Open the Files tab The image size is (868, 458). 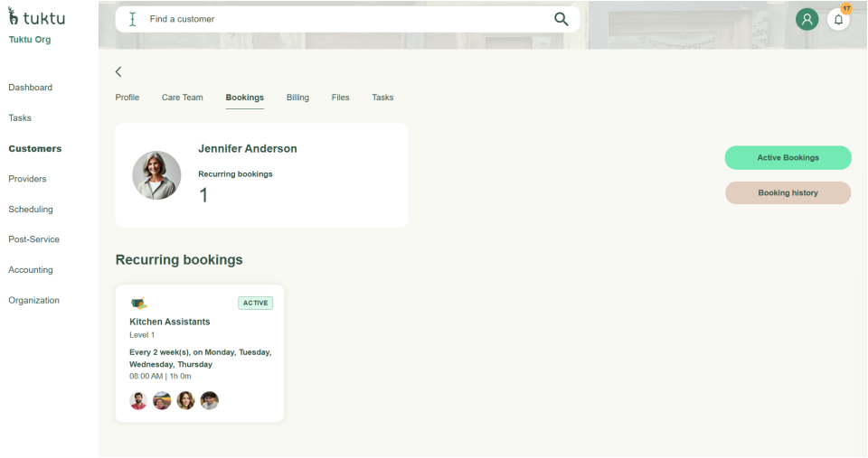[340, 98]
